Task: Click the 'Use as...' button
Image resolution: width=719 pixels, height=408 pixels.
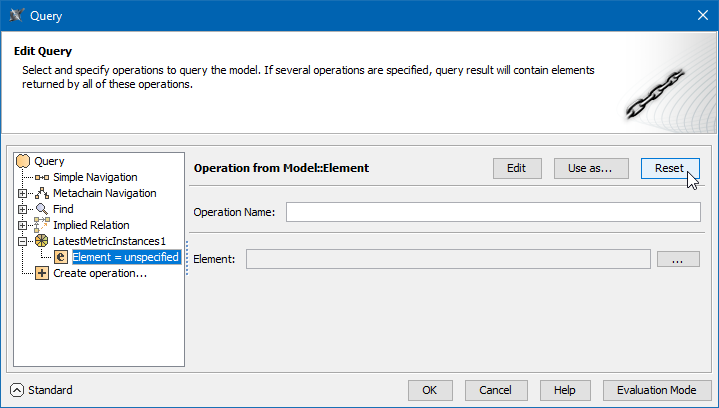Action: tap(590, 168)
